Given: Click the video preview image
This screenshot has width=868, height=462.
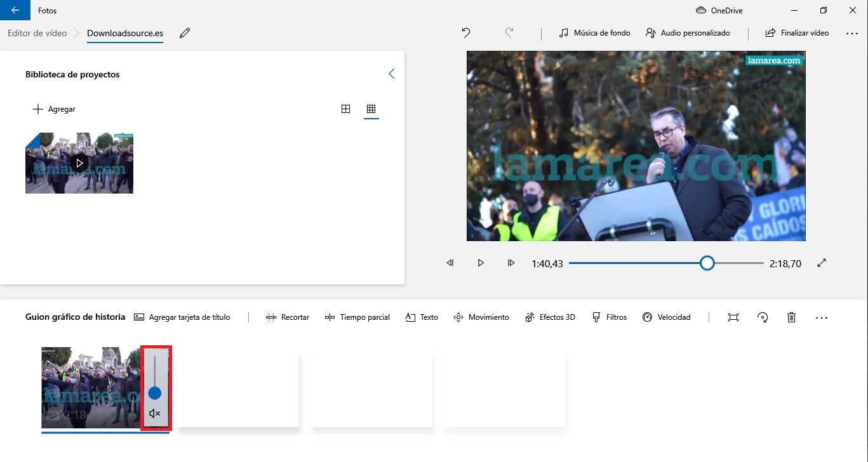Looking at the screenshot, I should [x=636, y=146].
